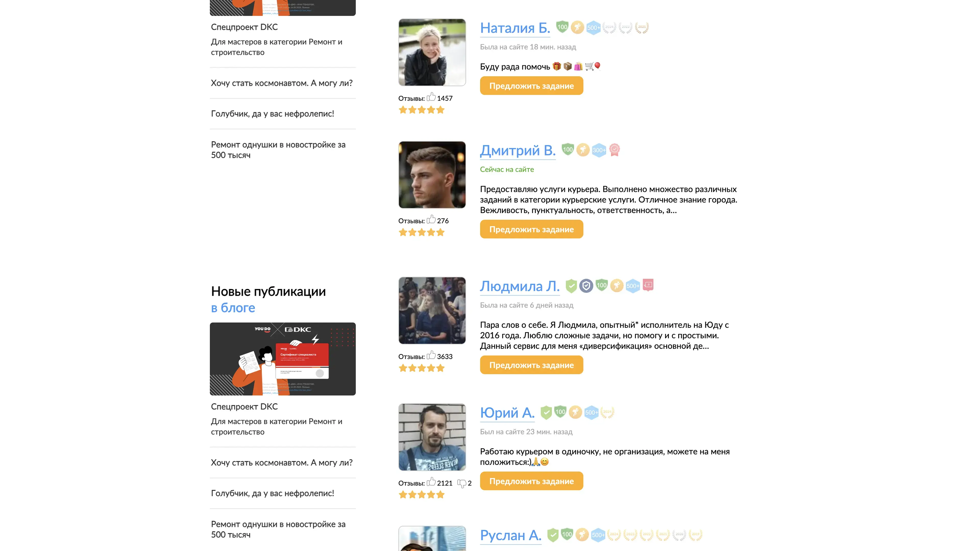Screen dimensions: 980x551
Task: Click the pink certificate badge of Людмила Л.
Action: click(648, 285)
